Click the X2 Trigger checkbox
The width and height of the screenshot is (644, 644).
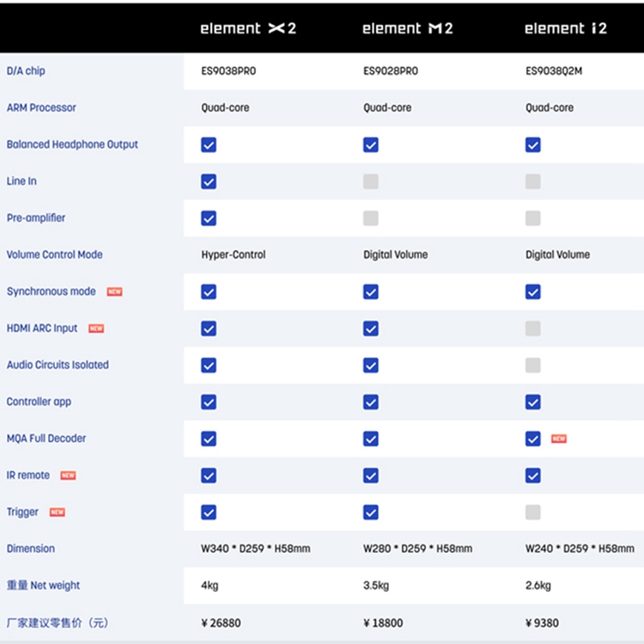click(x=209, y=513)
